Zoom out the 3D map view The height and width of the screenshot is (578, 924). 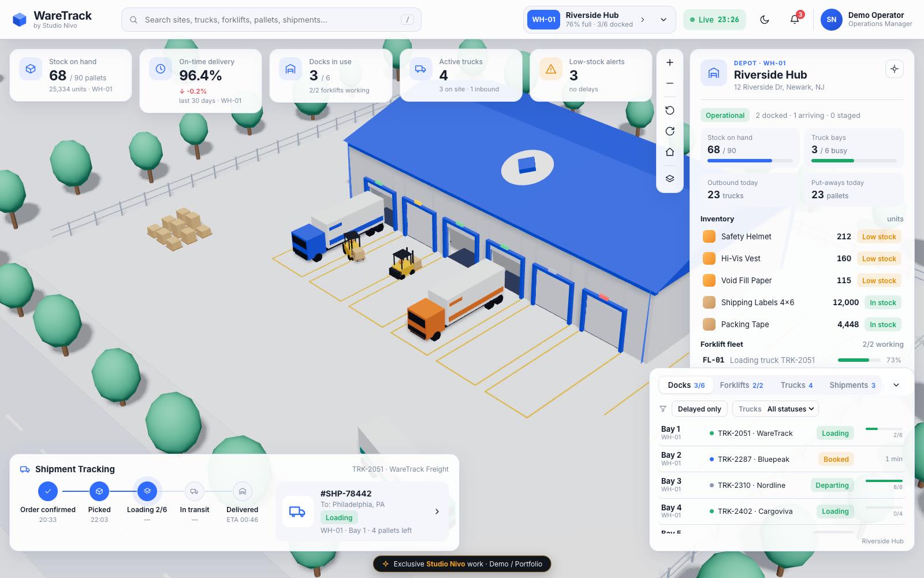[670, 83]
